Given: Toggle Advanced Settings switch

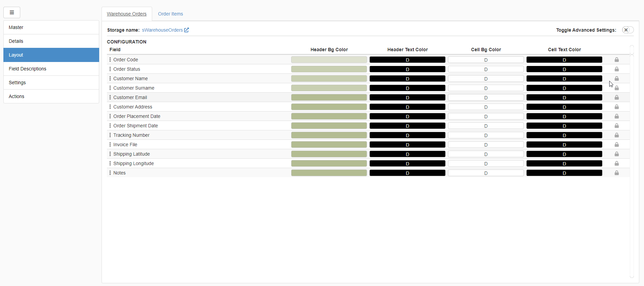Looking at the screenshot, I should 627,30.
